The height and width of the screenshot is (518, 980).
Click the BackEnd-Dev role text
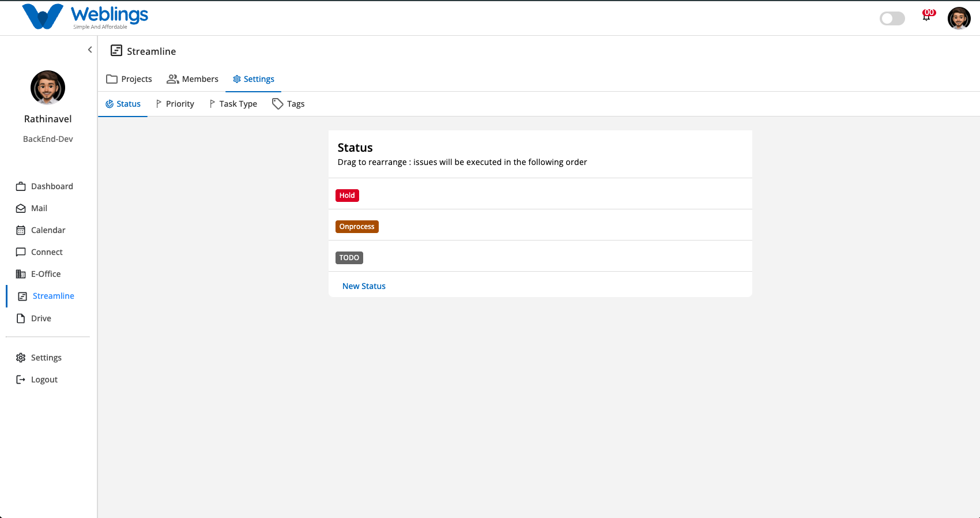48,139
